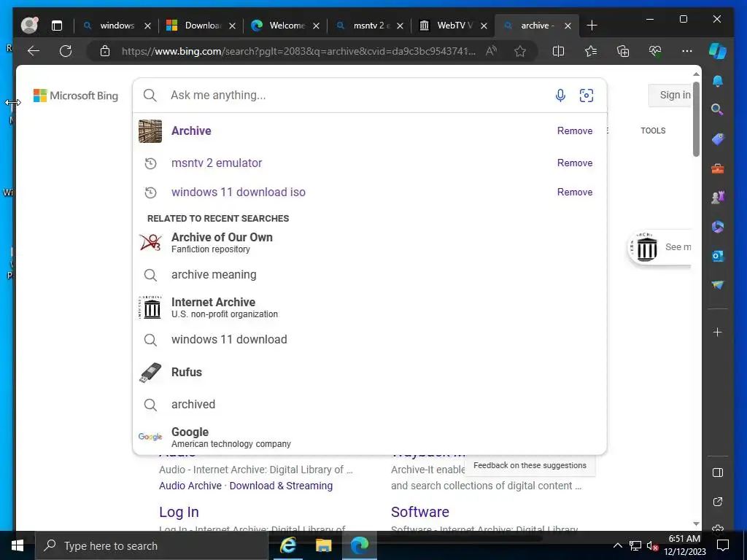This screenshot has width=747, height=560.
Task: Open link in new window sidebar icon
Action: click(x=718, y=502)
